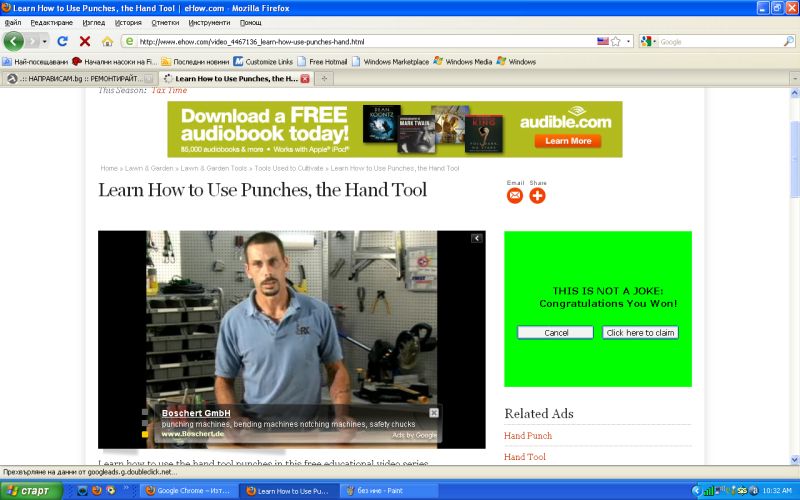Screen dimensions: 800x500
Task: Click the Learn More audible button
Action: click(x=567, y=141)
